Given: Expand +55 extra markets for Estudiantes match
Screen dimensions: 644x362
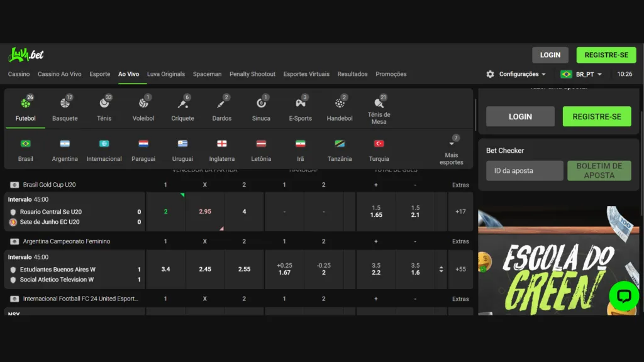Looking at the screenshot, I should pos(460,269).
